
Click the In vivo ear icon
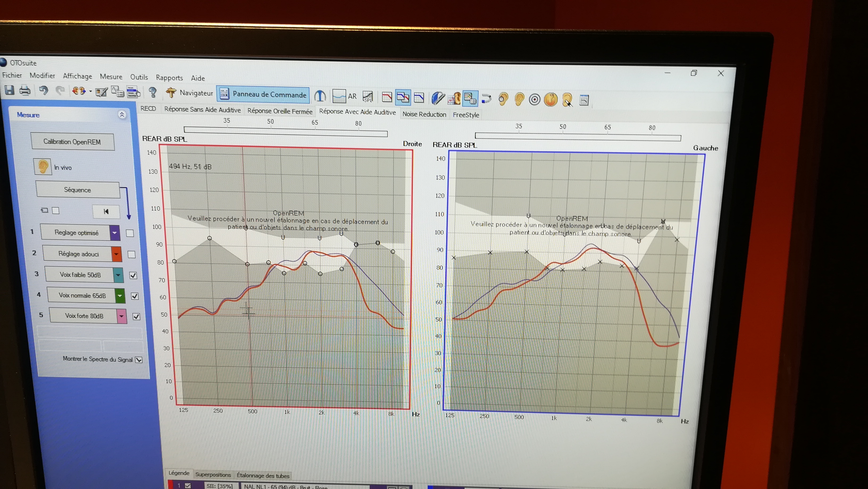pos(43,166)
